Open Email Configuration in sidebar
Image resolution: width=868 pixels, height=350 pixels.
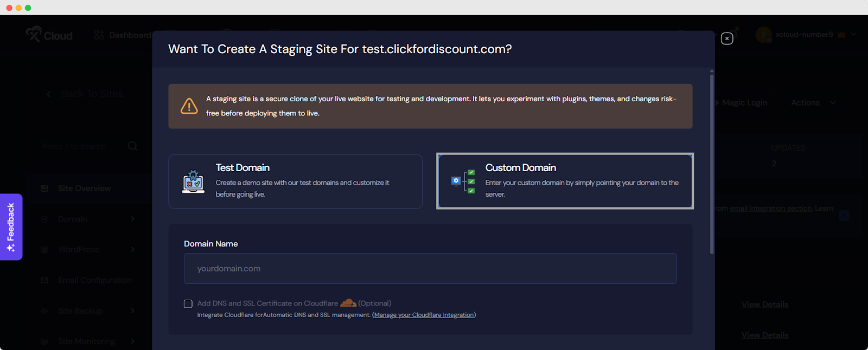click(94, 280)
